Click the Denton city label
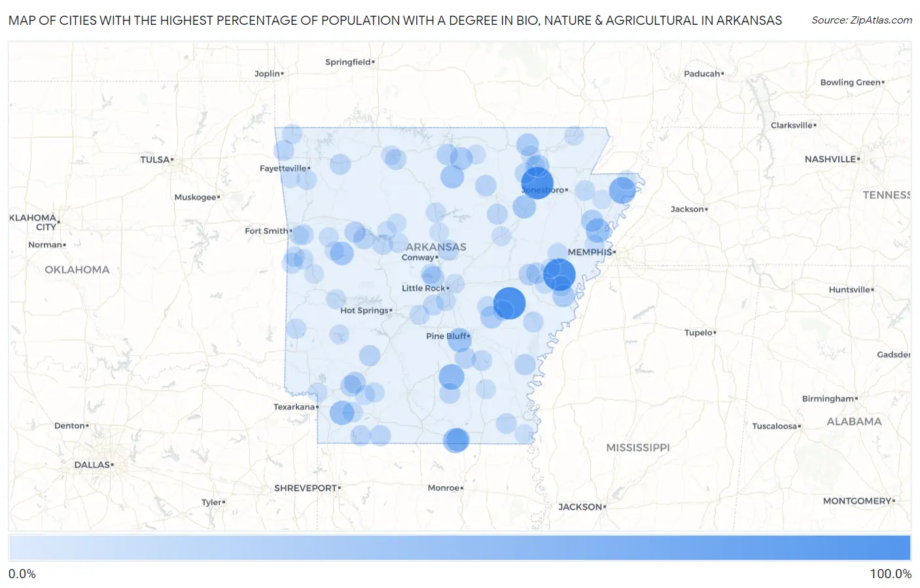The height and width of the screenshot is (588, 920). (x=69, y=426)
